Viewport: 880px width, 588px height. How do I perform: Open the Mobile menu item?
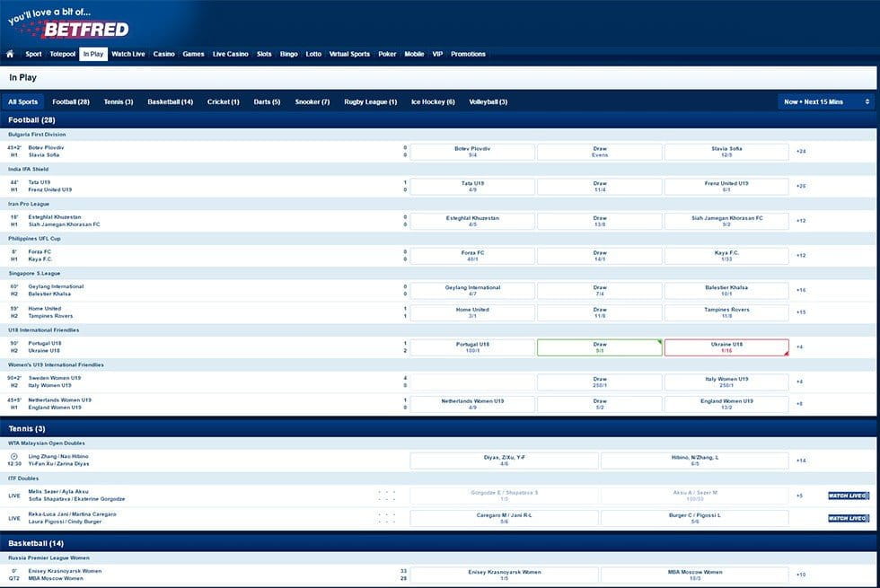click(414, 54)
